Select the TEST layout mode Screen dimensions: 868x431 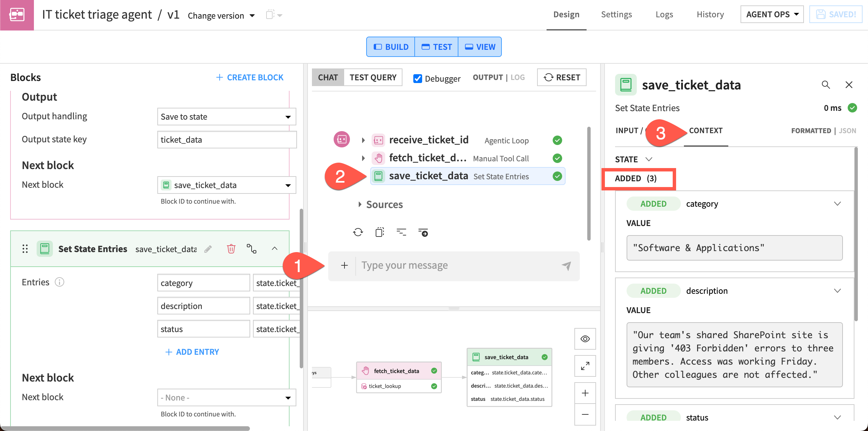tap(437, 47)
